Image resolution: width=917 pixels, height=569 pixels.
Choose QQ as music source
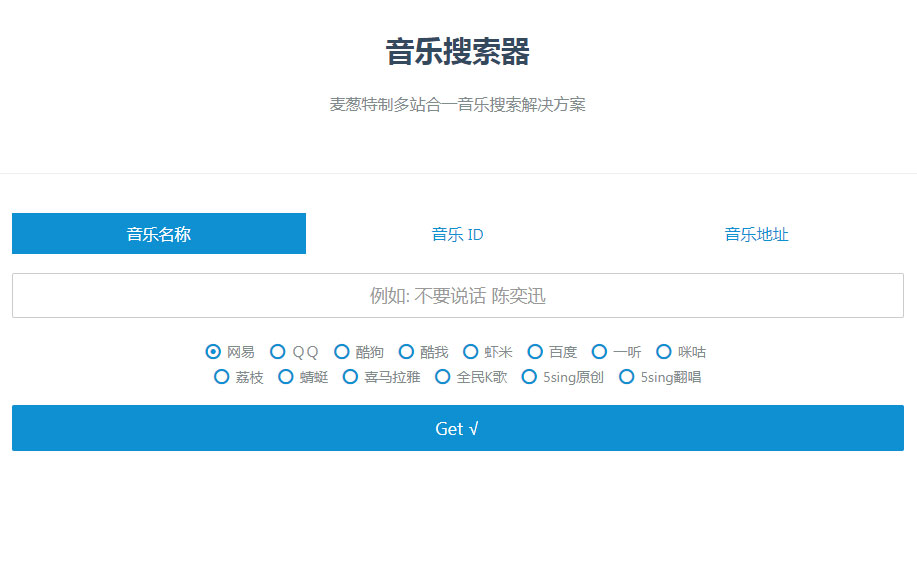pos(278,352)
